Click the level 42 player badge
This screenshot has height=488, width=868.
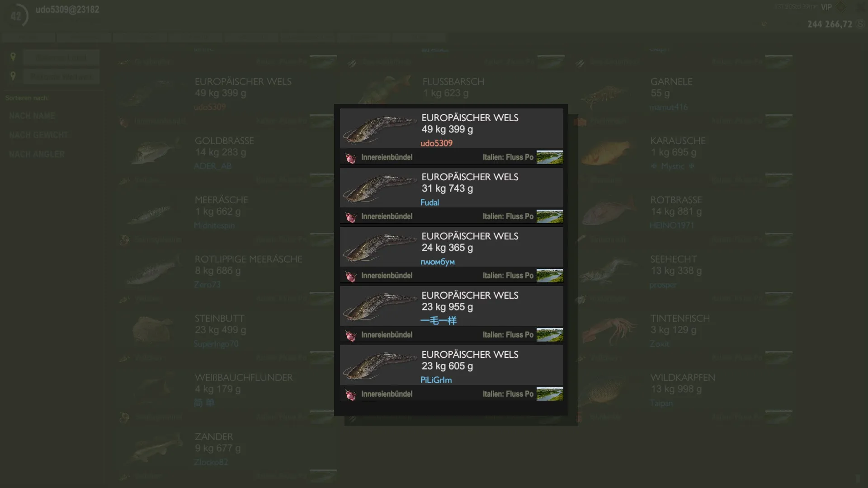(16, 16)
